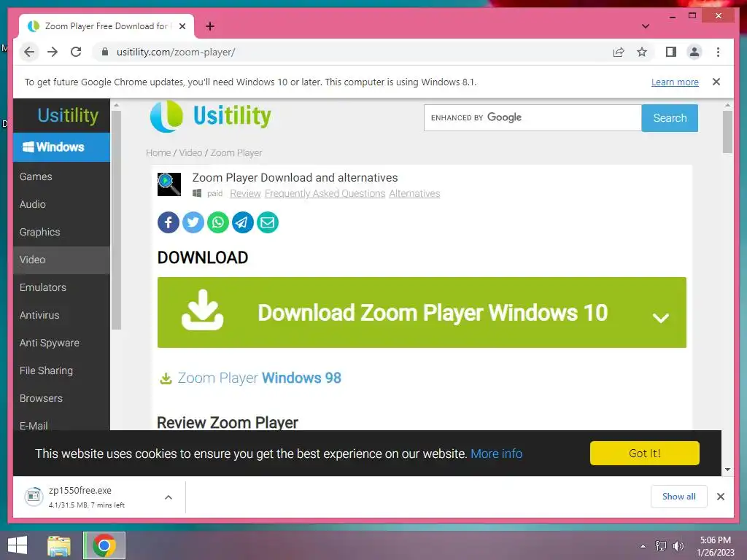The height and width of the screenshot is (560, 747).
Task: Go to Home breadcrumb
Action: point(158,153)
